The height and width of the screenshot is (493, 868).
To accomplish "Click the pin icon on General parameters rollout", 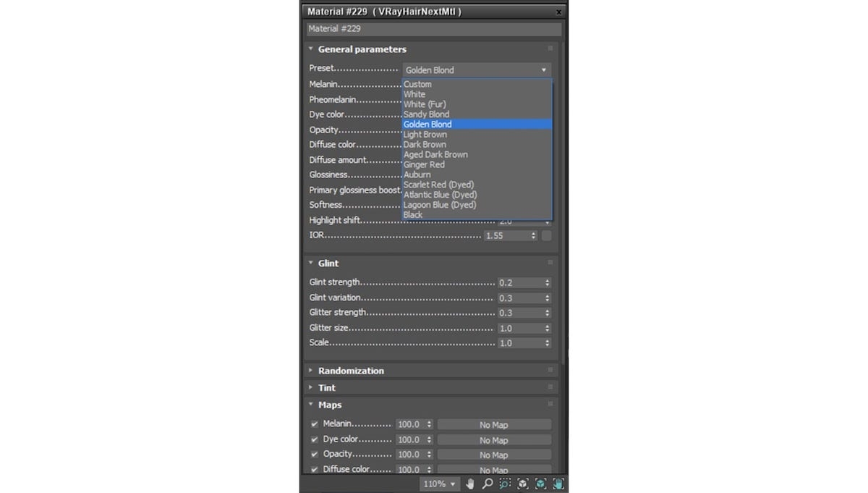I will coord(550,49).
